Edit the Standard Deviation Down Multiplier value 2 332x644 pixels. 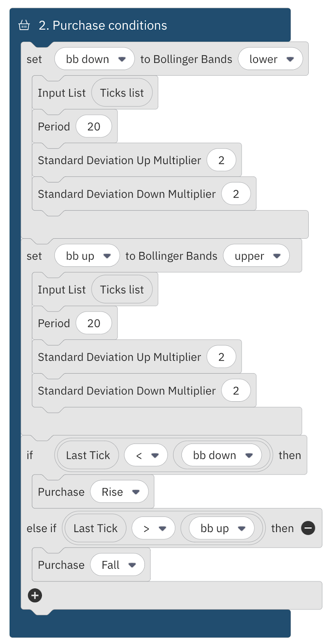click(236, 194)
